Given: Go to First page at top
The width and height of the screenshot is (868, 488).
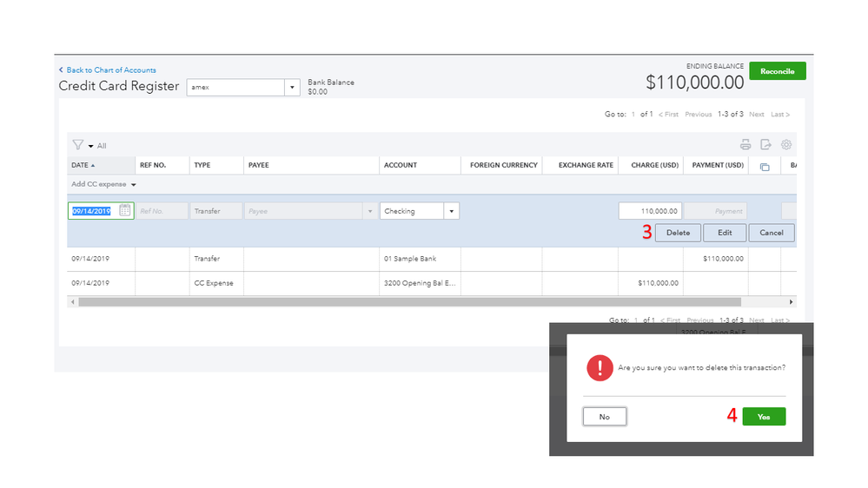Looking at the screenshot, I should point(668,115).
